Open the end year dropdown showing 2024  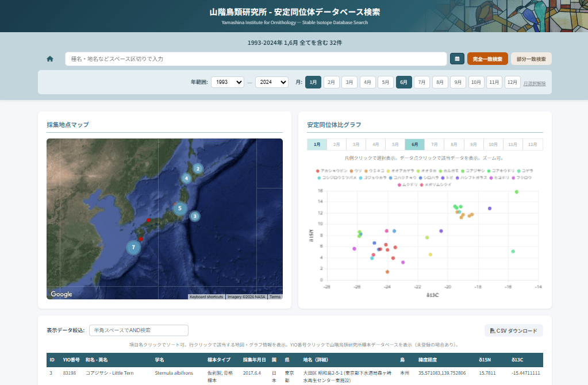[271, 82]
